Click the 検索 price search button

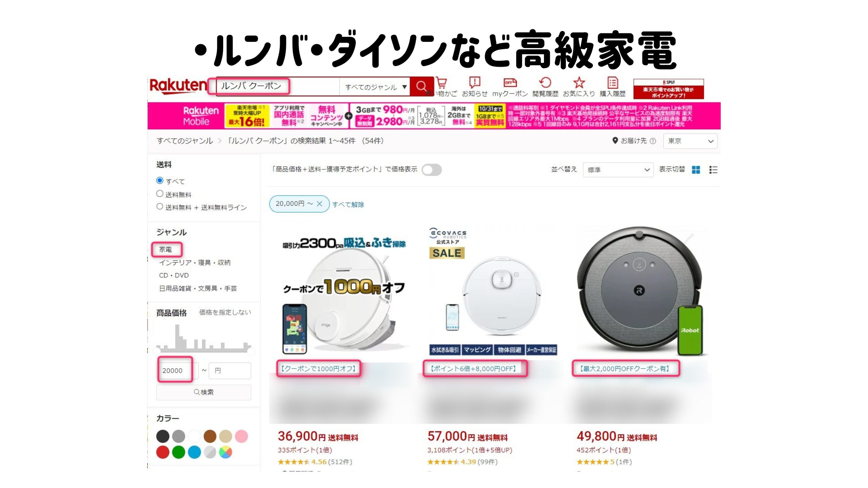click(x=203, y=392)
